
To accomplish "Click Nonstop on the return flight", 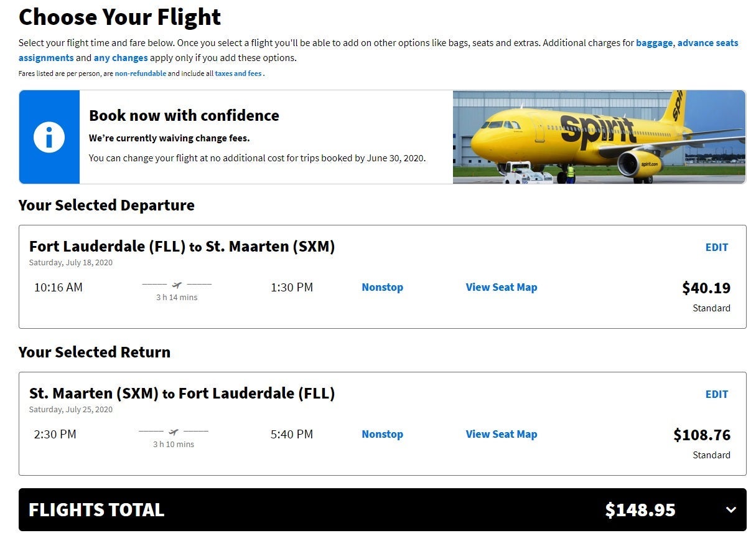I will (x=382, y=434).
